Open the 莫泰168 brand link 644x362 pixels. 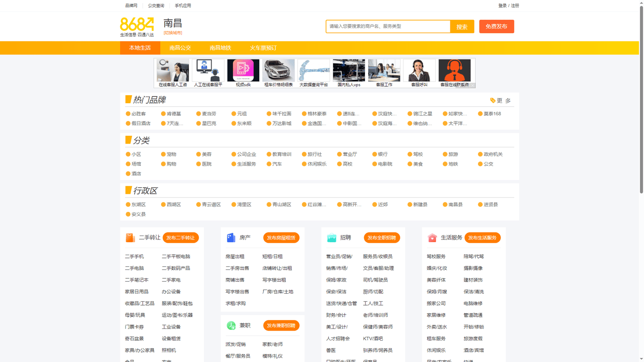492,114
